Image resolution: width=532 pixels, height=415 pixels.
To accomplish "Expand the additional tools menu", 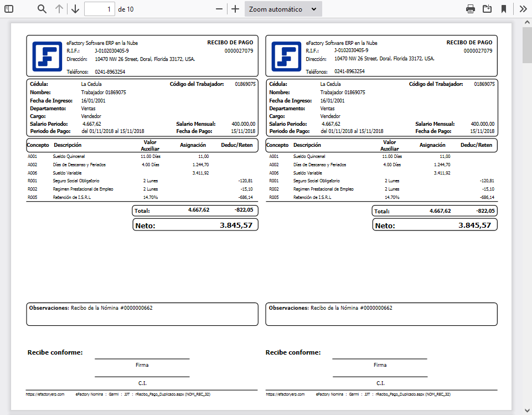I will coord(523,9).
